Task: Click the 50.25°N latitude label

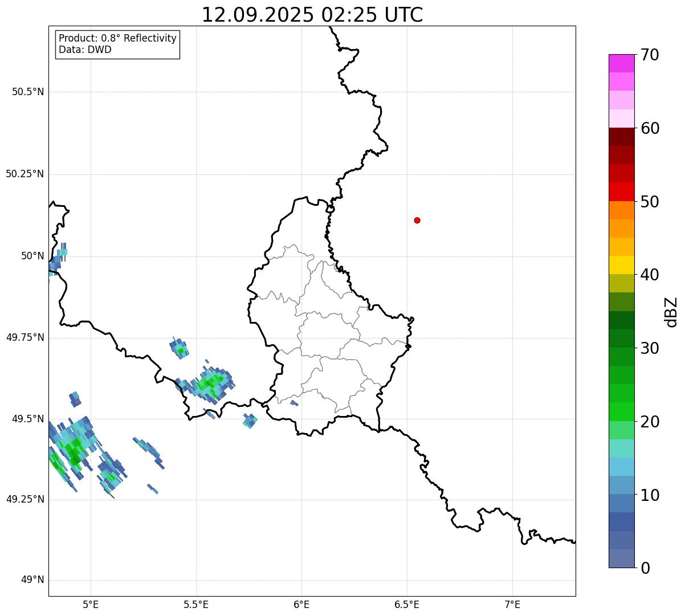Action: [25, 174]
